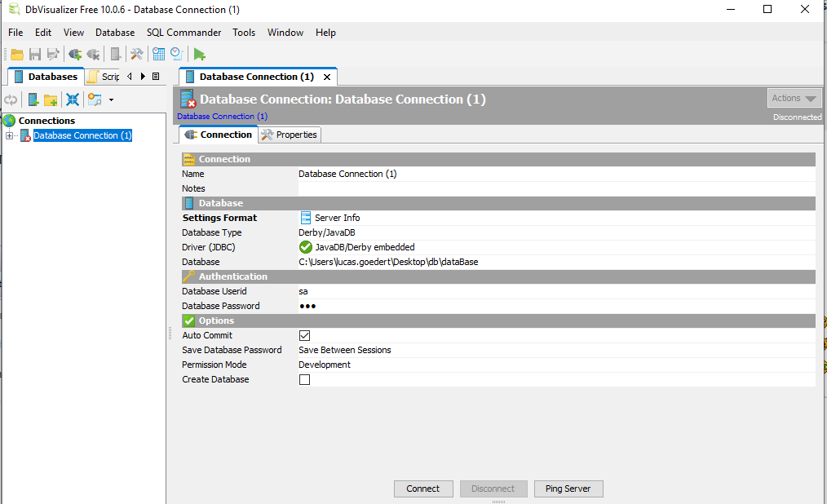Screen dimensions: 827x504
Task: Show the tab list menu next to Scripts
Action: point(156,77)
